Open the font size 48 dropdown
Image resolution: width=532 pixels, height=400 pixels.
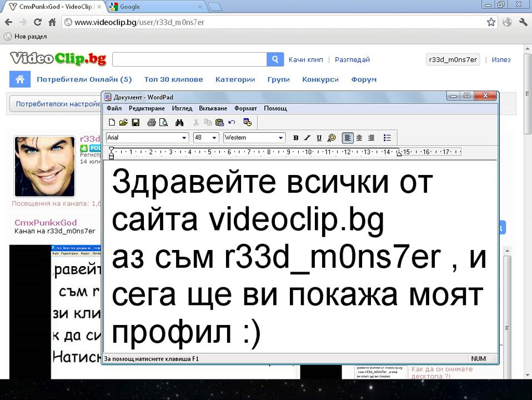tap(214, 138)
